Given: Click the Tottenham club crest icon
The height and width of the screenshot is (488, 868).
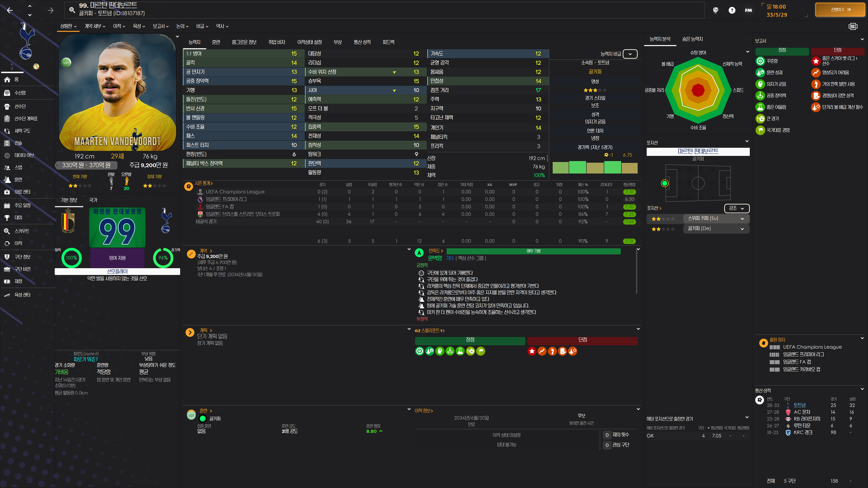Looking at the screenshot, I should click(x=26, y=41).
